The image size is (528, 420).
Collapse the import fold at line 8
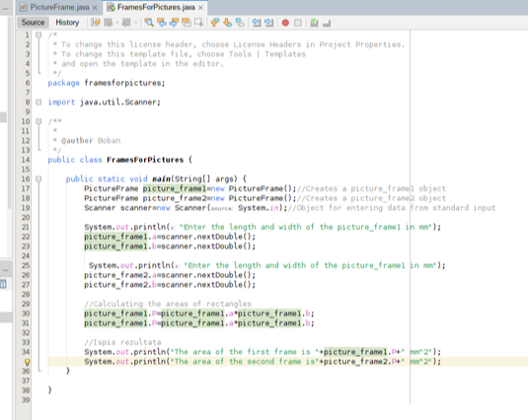pos(38,102)
